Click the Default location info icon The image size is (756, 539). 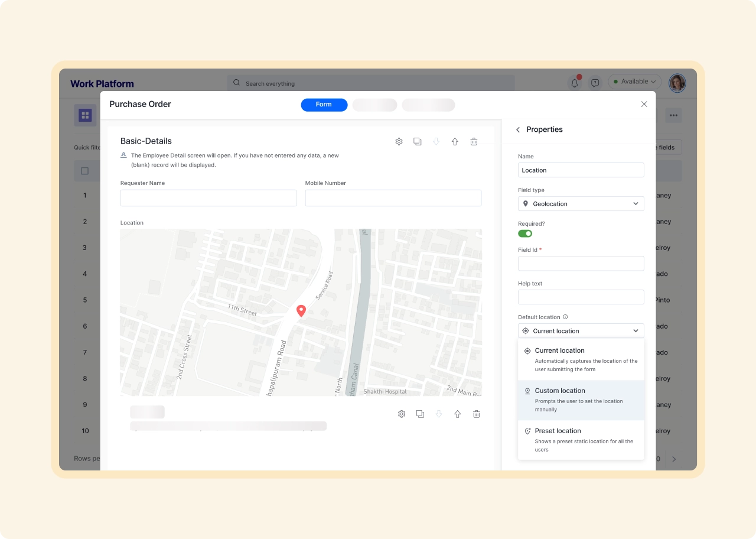(565, 317)
